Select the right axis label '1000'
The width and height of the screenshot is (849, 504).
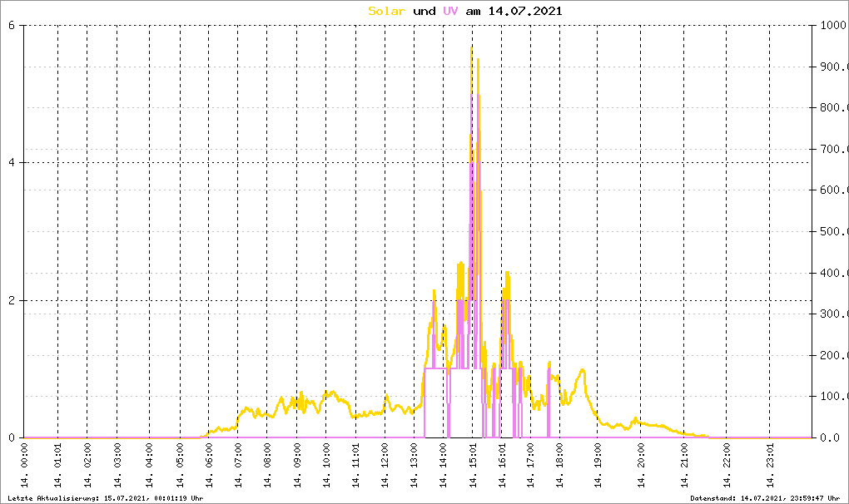point(834,25)
